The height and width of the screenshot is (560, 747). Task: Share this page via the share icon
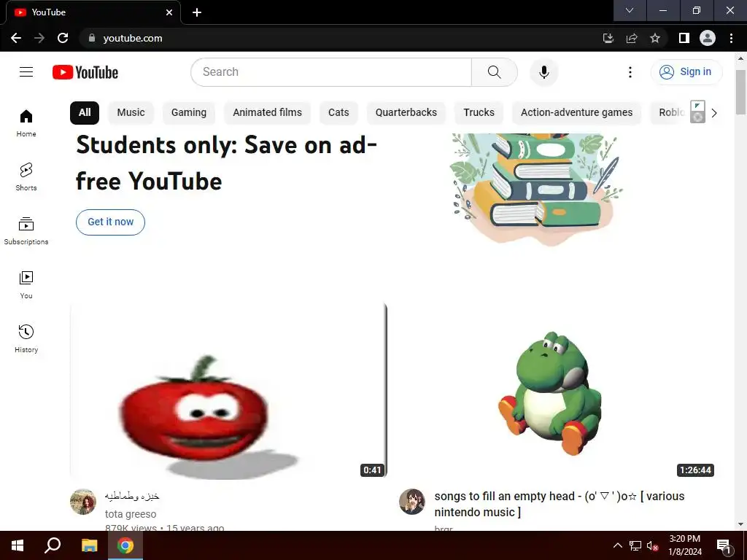(632, 38)
